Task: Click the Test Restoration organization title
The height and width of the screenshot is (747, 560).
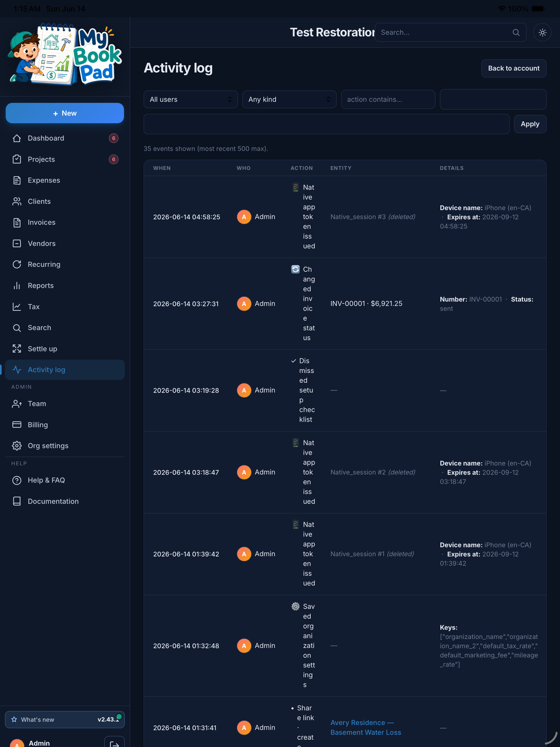Action: click(332, 32)
